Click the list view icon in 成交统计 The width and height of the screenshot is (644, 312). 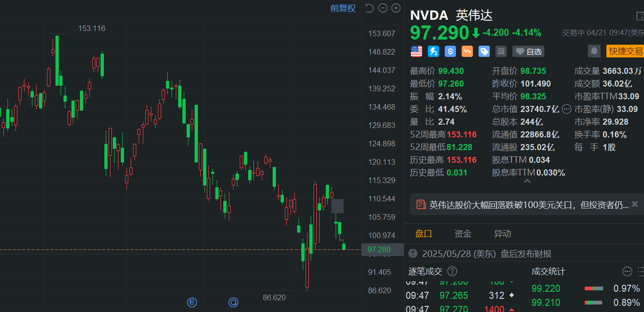(641, 271)
